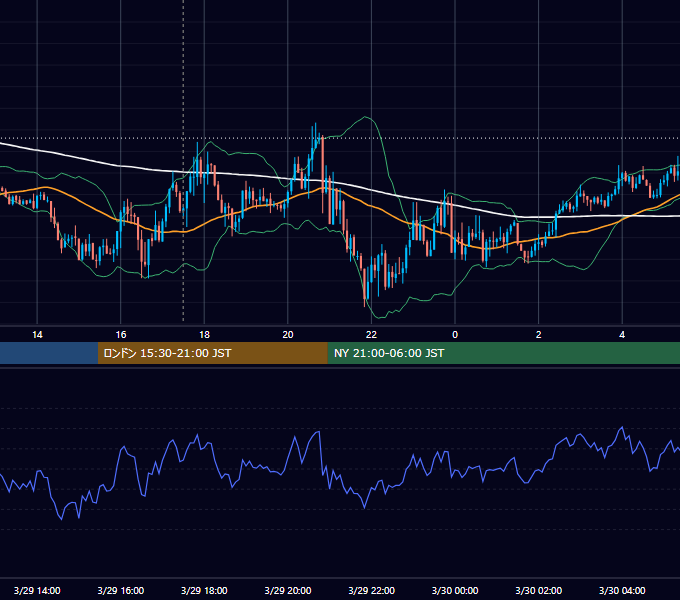
Task: Click the 3/30 00:00 date label
Action: point(455,590)
